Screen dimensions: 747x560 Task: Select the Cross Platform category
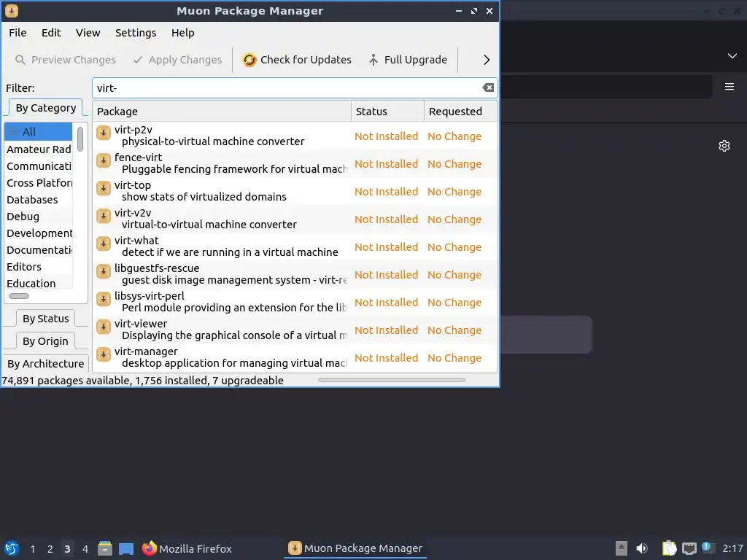38,183
